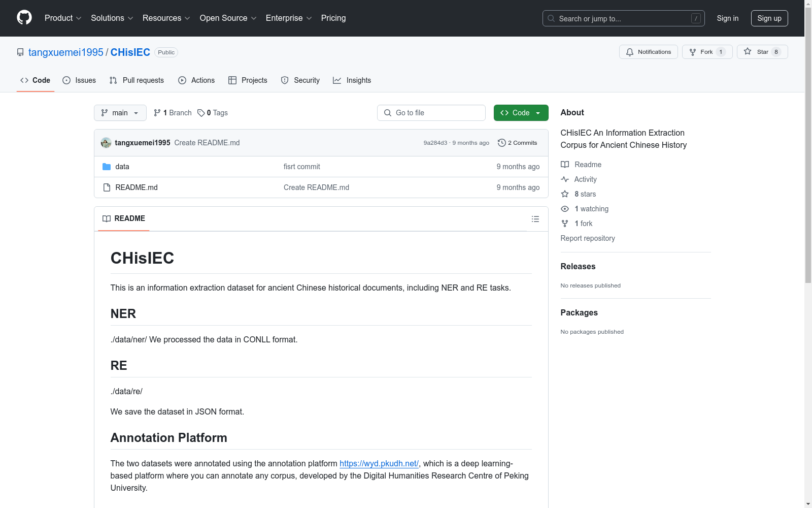The height and width of the screenshot is (508, 812).
Task: Open the fisrt commit message link
Action: pos(302,167)
